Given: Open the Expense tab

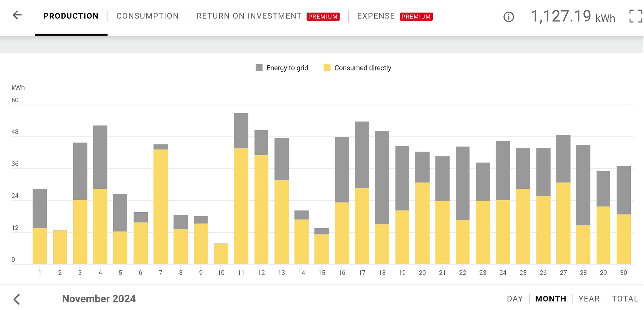Looking at the screenshot, I should coord(376,16).
